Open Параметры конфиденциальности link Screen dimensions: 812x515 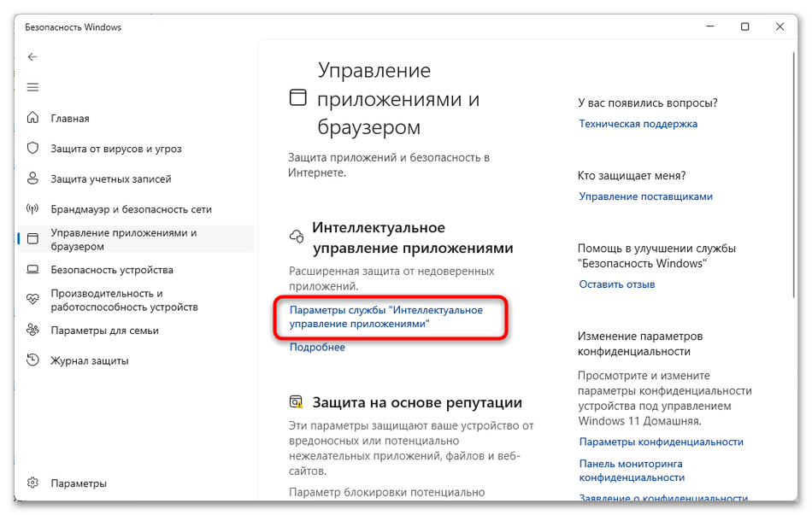tap(661, 442)
